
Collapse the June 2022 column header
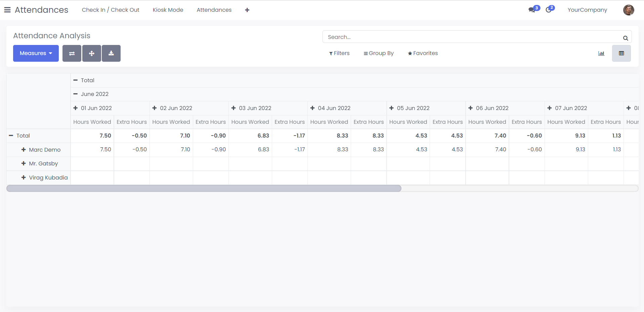coord(91,94)
